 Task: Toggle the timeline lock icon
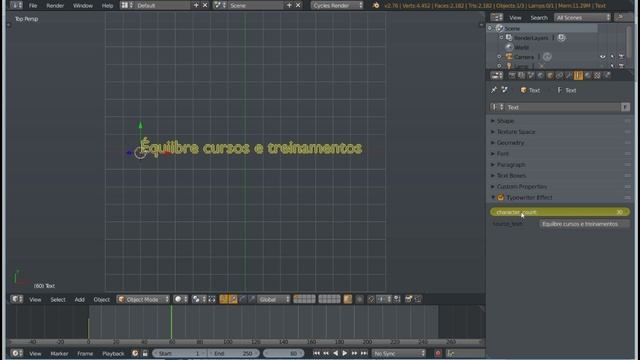pyautogui.click(x=145, y=353)
